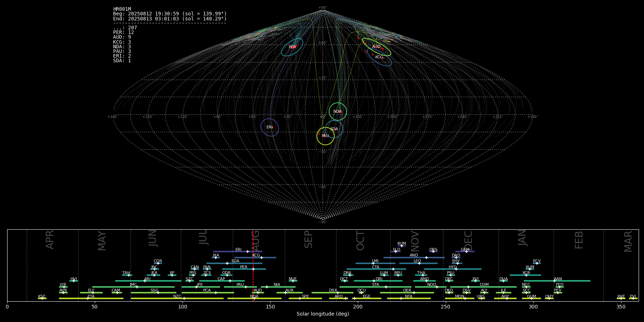Click the HR001M station title text
This screenshot has height=322, width=644.
click(122, 9)
